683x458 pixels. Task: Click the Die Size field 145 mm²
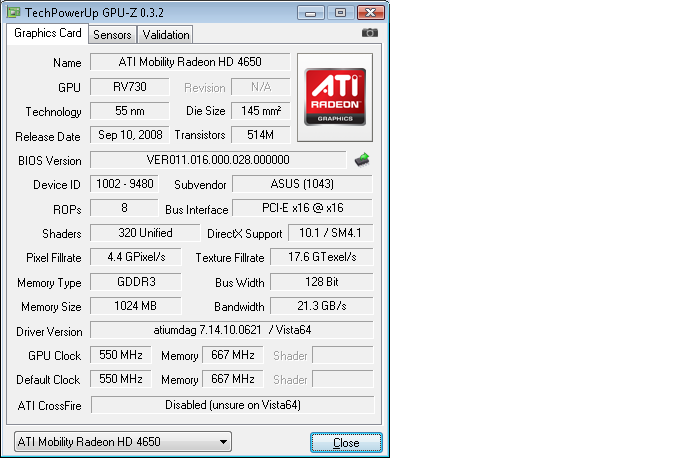tap(260, 111)
